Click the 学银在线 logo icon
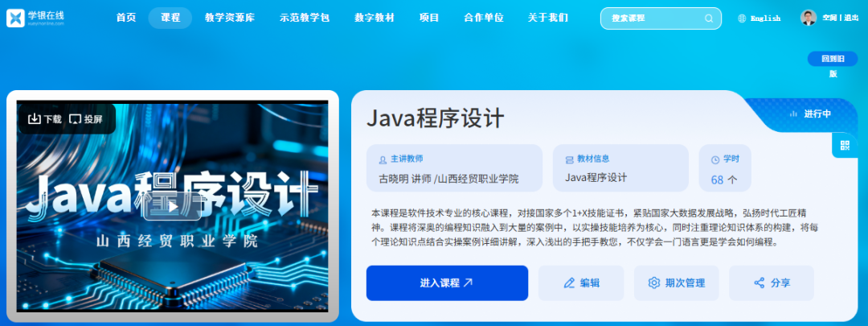This screenshot has height=326, width=868. pyautogui.click(x=15, y=19)
